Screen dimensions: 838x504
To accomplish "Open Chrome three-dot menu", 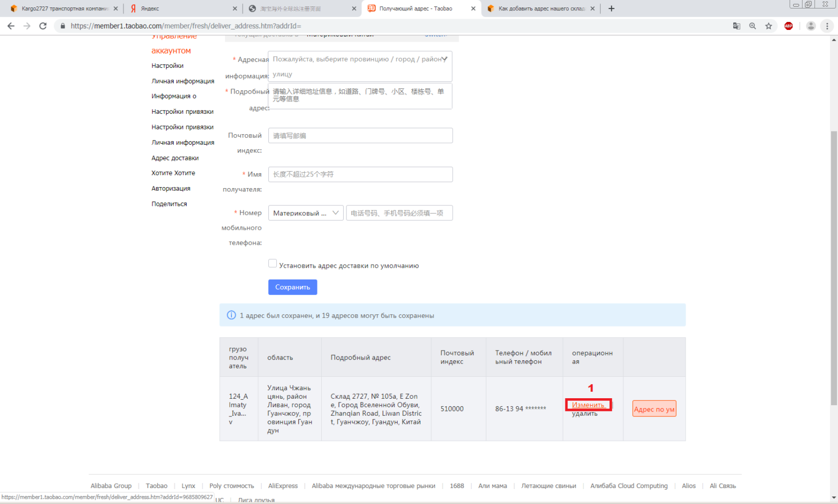I will coord(827,26).
